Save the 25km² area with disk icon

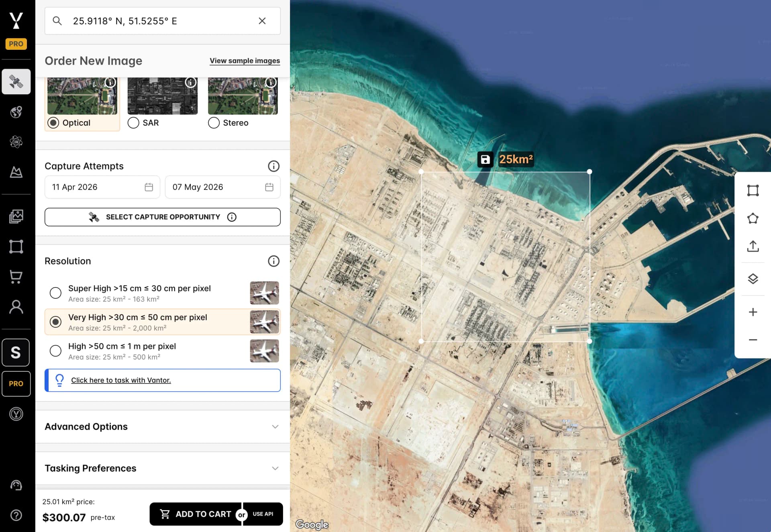point(485,159)
